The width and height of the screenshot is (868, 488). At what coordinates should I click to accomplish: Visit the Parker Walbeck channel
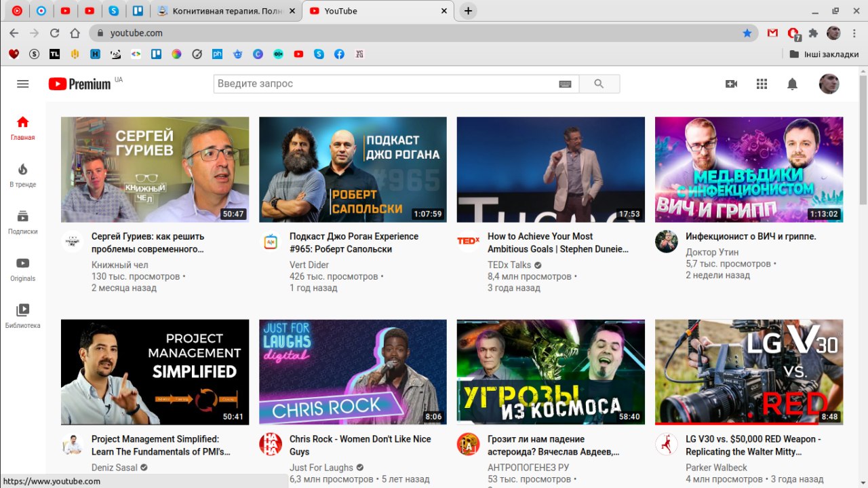[716, 468]
